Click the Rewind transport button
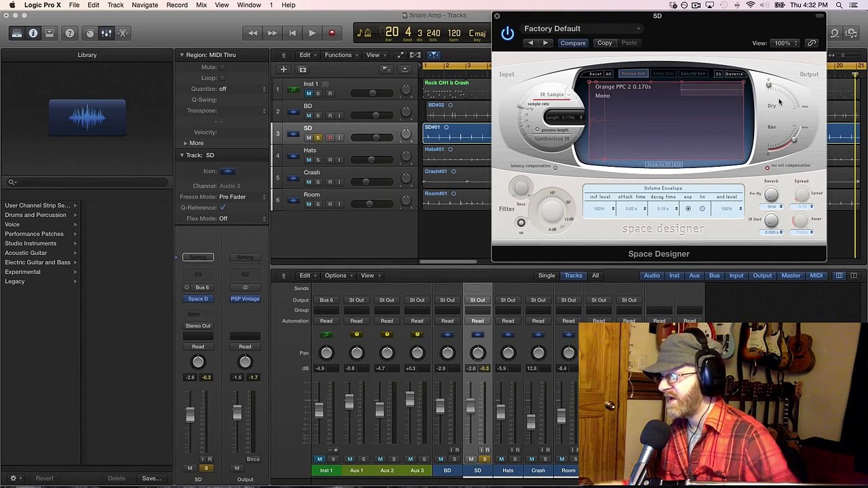868x488 pixels. (x=253, y=33)
